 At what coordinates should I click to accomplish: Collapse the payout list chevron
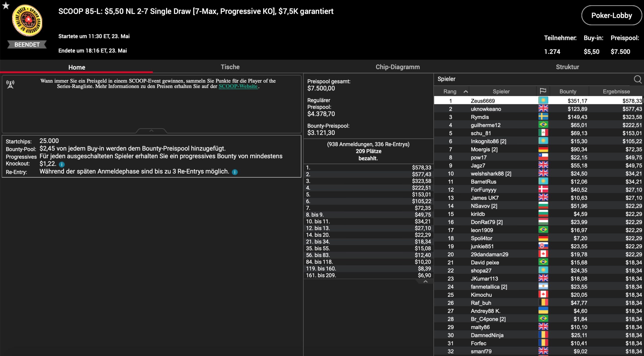[425, 281]
